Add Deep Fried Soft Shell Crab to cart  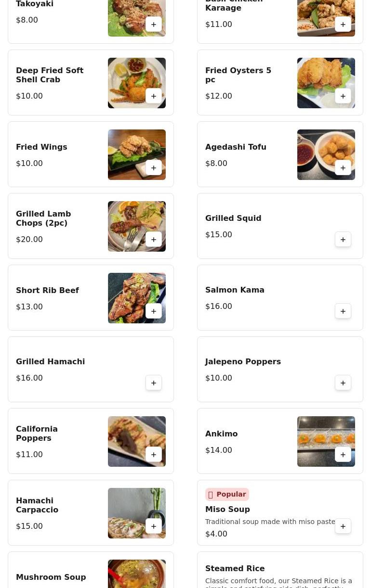tap(154, 96)
